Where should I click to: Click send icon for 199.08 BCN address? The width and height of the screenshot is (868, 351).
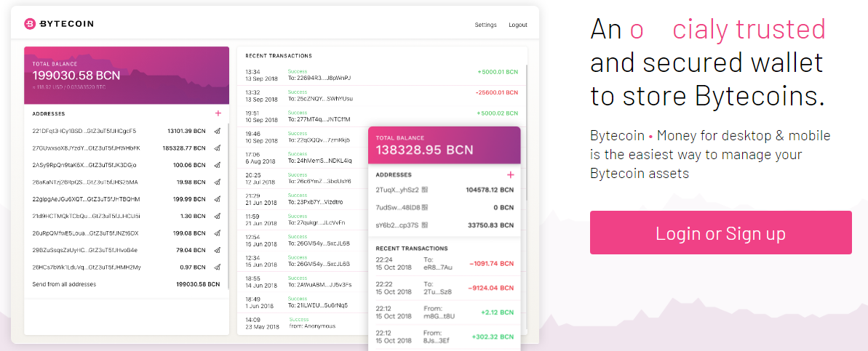pyautogui.click(x=218, y=233)
